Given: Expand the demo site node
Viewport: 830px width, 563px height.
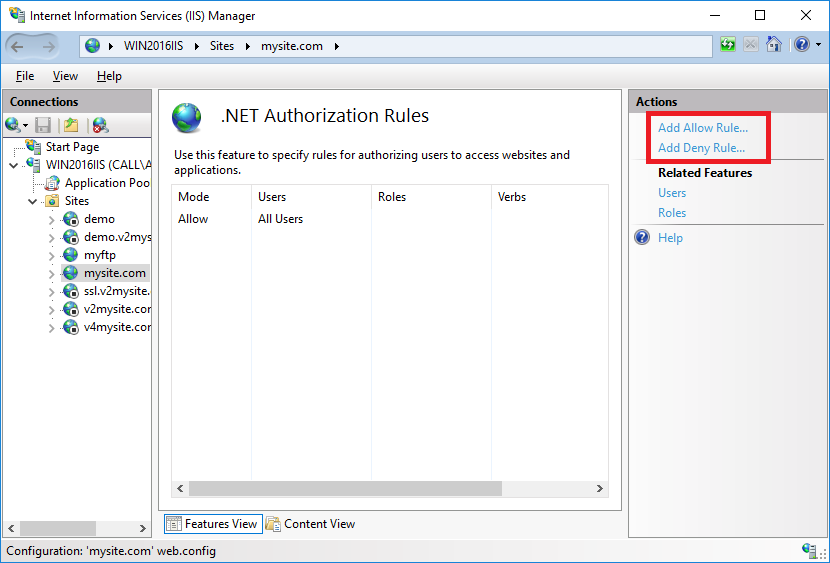Looking at the screenshot, I should pyautogui.click(x=51, y=220).
